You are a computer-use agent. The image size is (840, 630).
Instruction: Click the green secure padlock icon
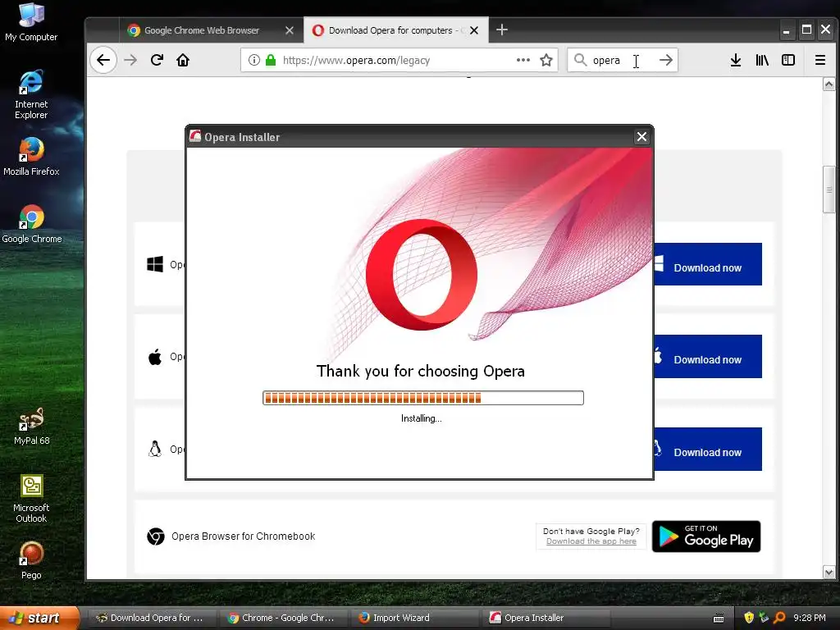point(271,60)
